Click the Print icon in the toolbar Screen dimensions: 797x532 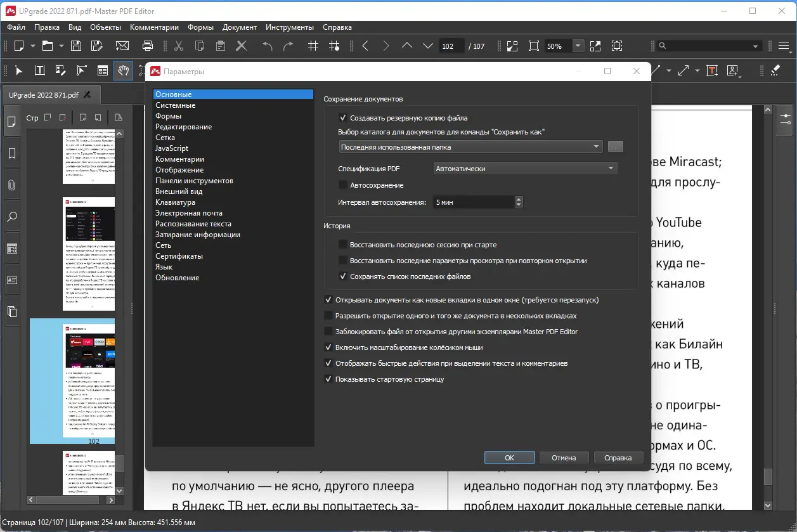(x=148, y=46)
